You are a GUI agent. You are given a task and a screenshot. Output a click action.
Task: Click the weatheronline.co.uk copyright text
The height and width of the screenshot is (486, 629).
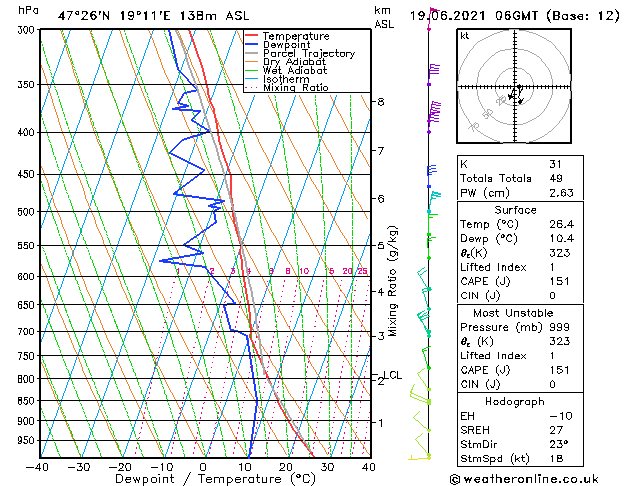click(x=524, y=479)
